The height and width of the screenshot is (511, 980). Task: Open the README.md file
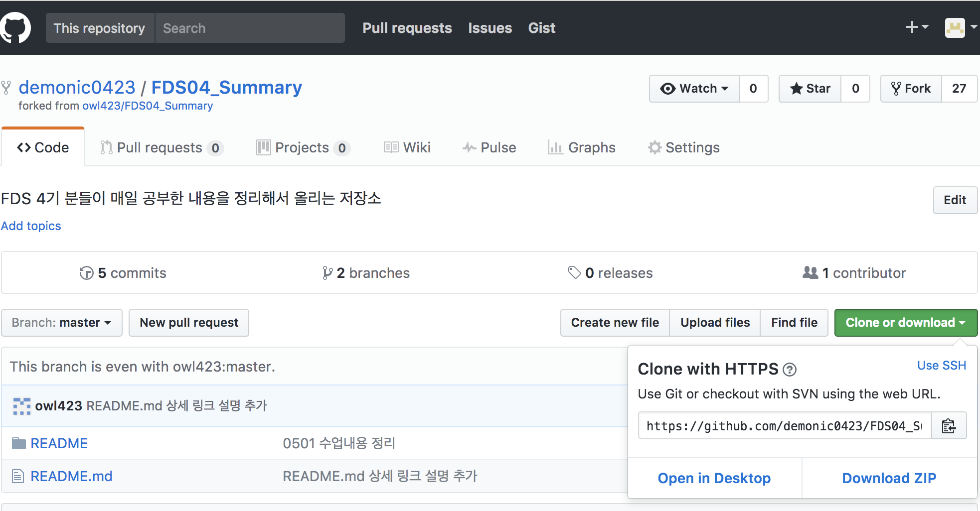[71, 477]
